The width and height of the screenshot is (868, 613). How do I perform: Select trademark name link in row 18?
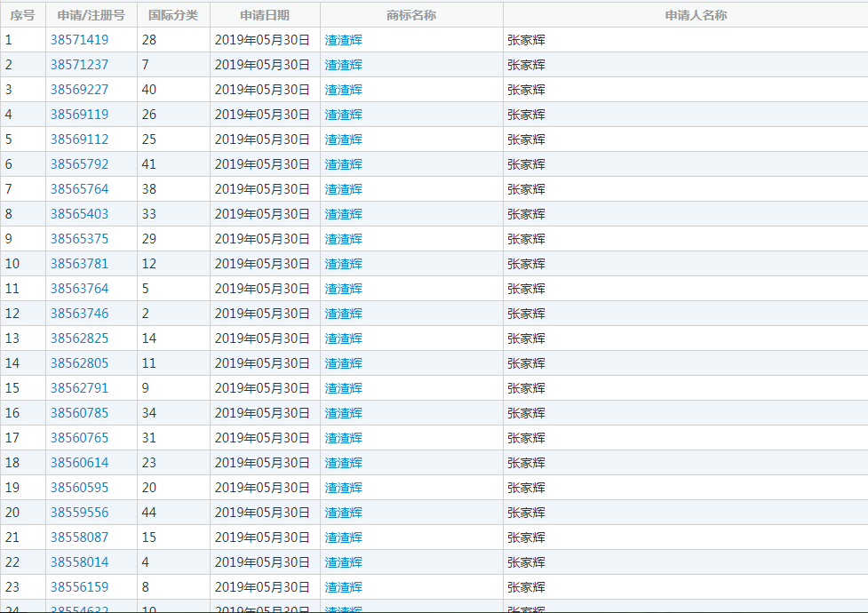pos(343,463)
